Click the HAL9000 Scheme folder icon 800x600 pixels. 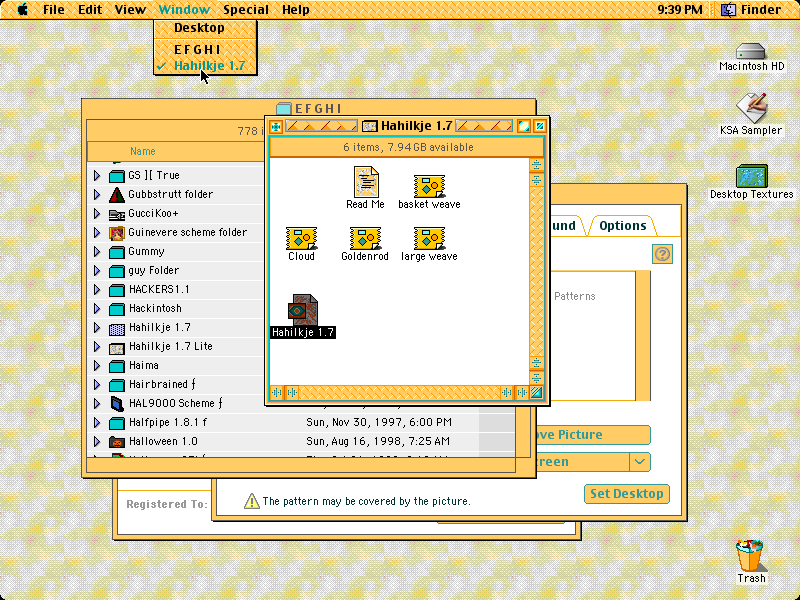point(117,404)
